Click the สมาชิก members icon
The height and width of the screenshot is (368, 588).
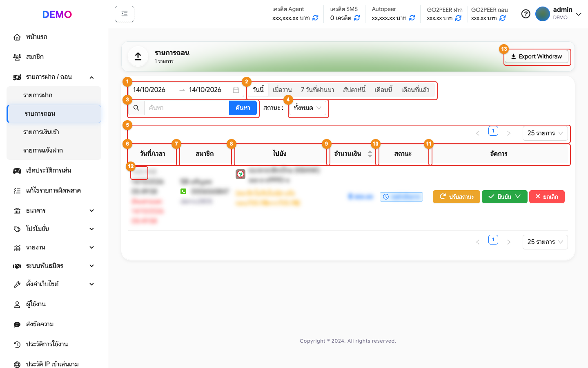(x=17, y=57)
